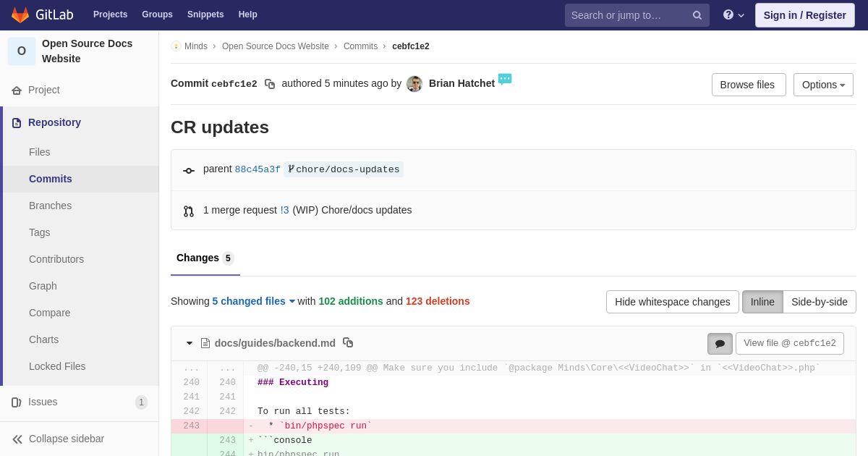This screenshot has width=868, height=456.
Task: Open the Options dropdown
Action: (823, 85)
